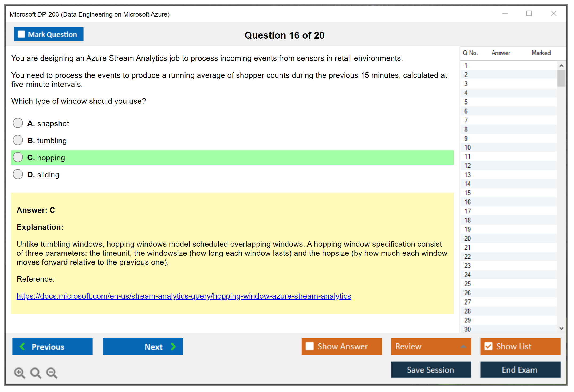Click the zoom out magnifier icon
The width and height of the screenshot is (574, 392).
click(52, 373)
